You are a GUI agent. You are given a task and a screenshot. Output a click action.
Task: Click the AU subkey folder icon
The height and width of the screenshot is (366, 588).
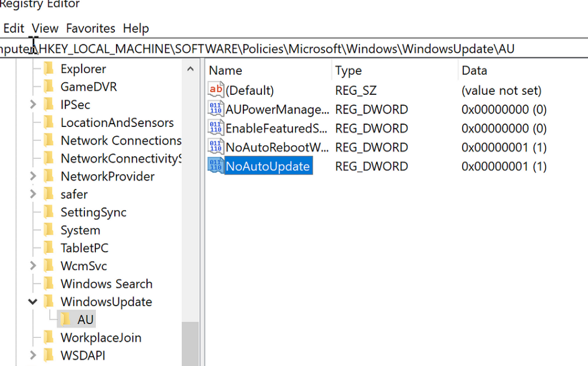pos(66,319)
